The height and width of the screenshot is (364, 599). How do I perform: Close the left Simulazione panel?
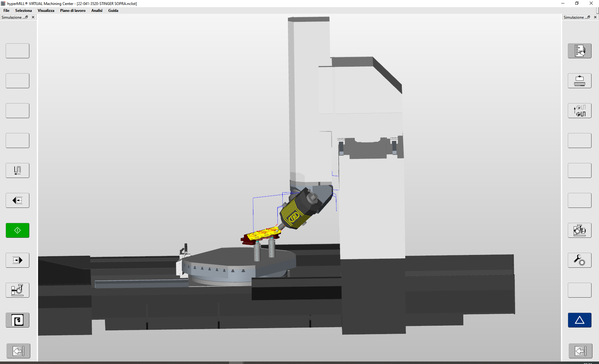tap(33, 17)
